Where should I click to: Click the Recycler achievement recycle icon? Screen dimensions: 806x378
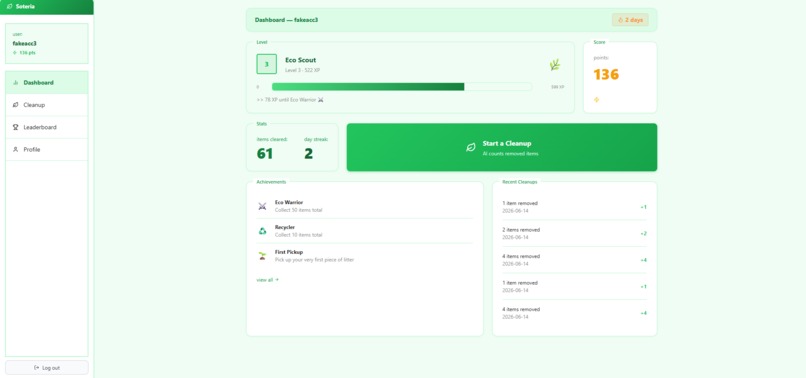pos(262,231)
